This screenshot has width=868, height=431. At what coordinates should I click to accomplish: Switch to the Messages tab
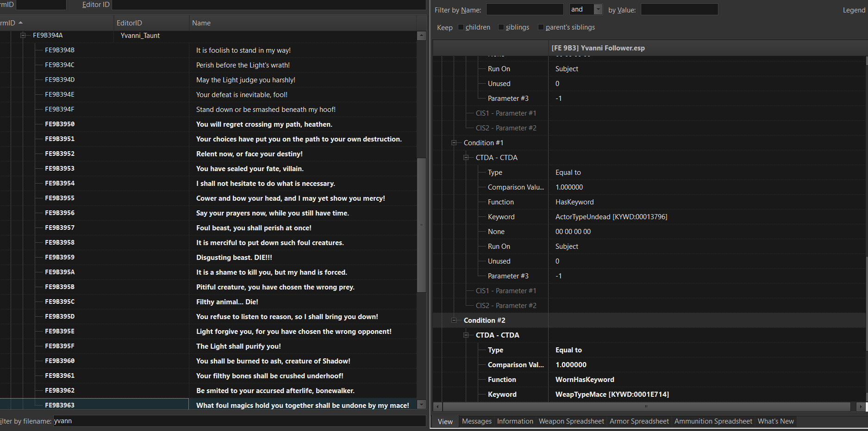click(477, 421)
